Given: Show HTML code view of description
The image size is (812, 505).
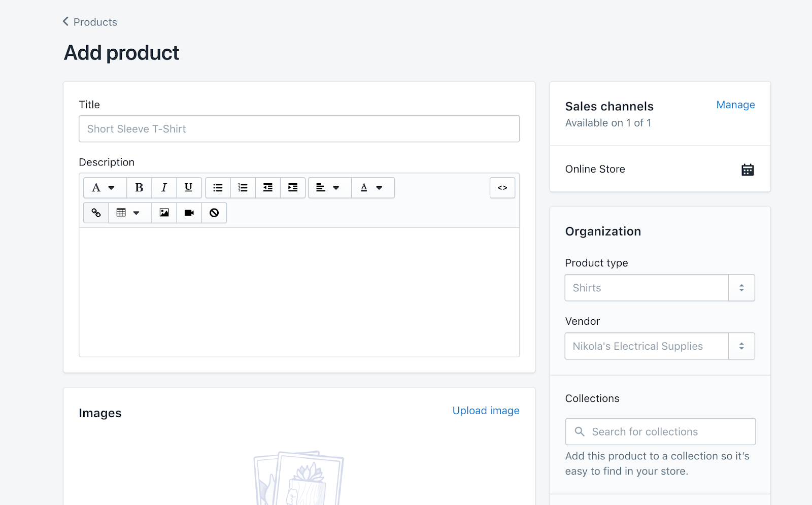Looking at the screenshot, I should pyautogui.click(x=502, y=188).
